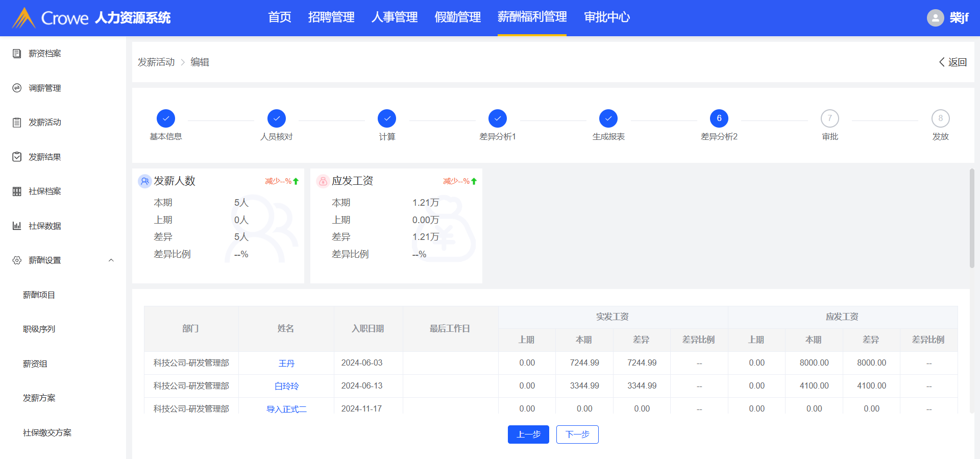Viewport: 980px width, 459px height.
Task: Go to step 7 审批 circle
Action: (829, 118)
